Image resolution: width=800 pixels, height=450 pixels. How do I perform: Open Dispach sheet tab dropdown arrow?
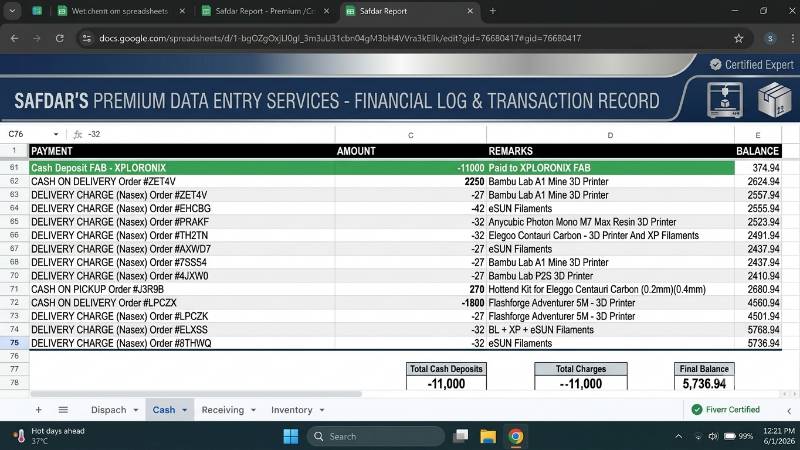point(136,410)
